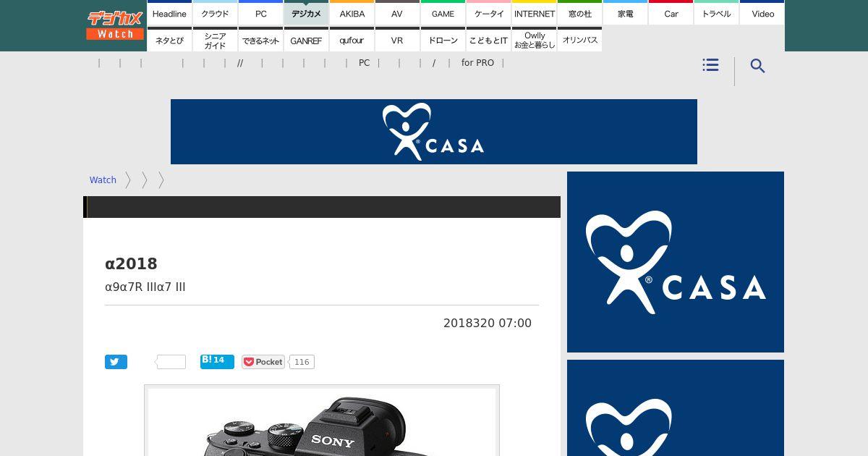Go to the Video tab

tap(762, 13)
